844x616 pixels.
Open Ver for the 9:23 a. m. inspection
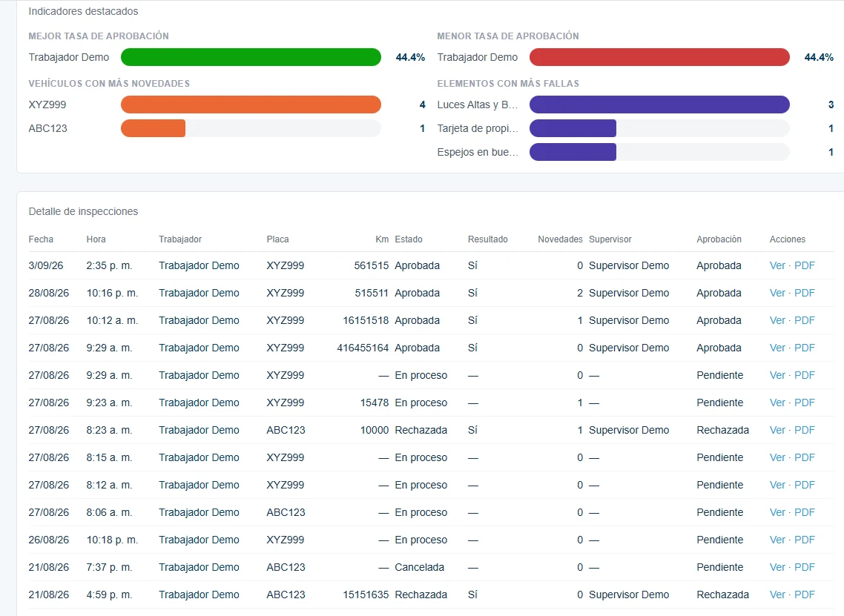pyautogui.click(x=777, y=403)
